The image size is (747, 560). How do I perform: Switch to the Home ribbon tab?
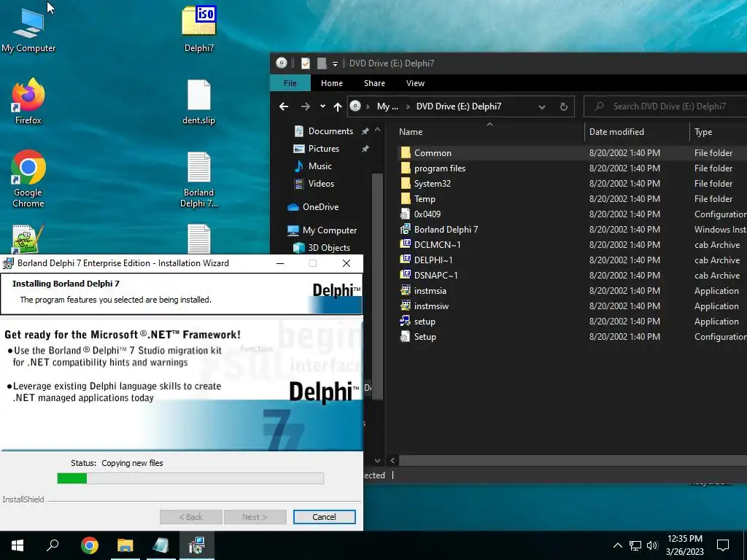[x=332, y=83]
